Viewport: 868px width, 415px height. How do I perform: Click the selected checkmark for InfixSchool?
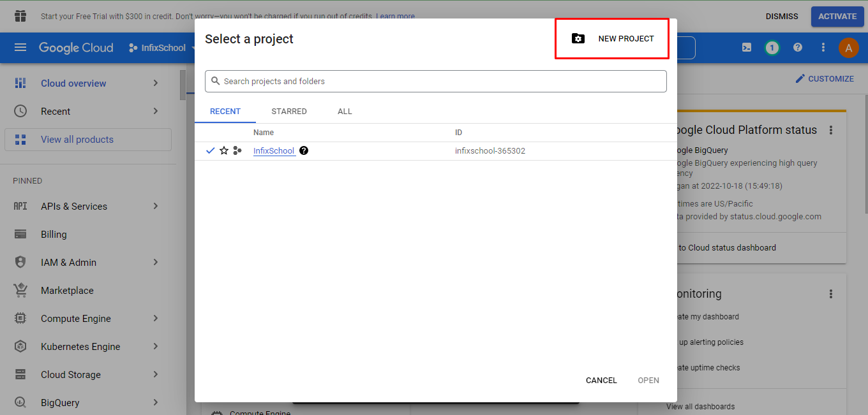tap(211, 150)
